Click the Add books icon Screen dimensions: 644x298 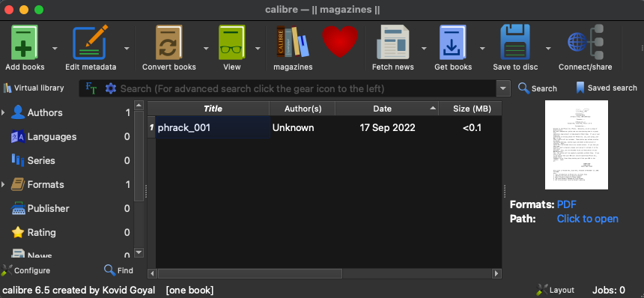coord(25,42)
